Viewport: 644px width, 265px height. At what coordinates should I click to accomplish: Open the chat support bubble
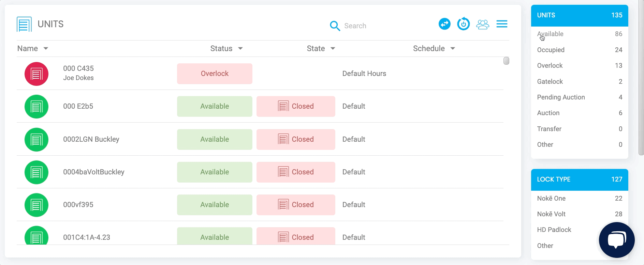(x=617, y=240)
